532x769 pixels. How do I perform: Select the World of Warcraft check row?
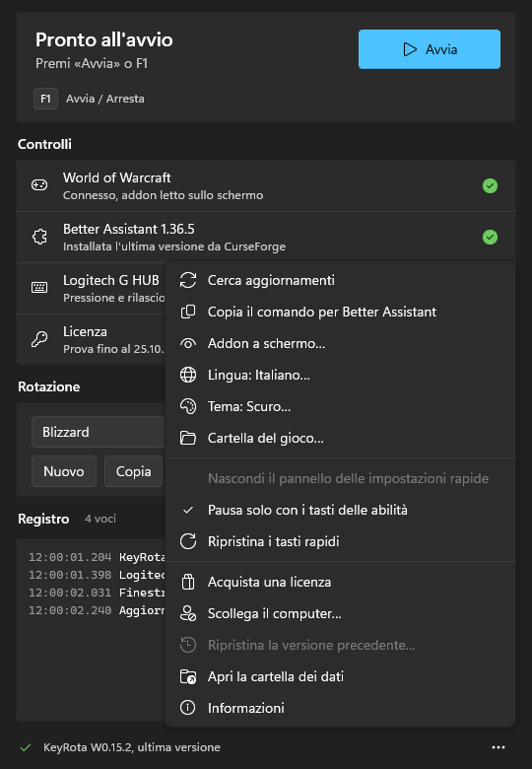pyautogui.click(x=266, y=186)
